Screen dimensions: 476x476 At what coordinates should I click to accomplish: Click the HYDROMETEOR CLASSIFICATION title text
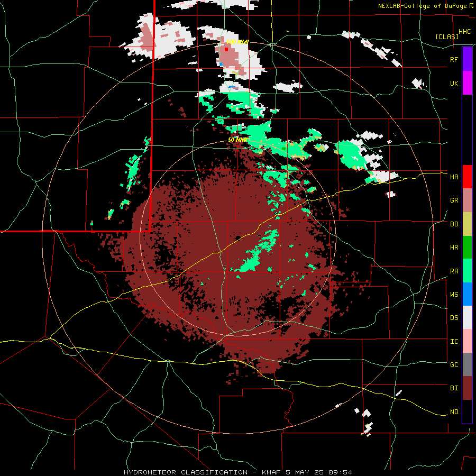pos(186,472)
